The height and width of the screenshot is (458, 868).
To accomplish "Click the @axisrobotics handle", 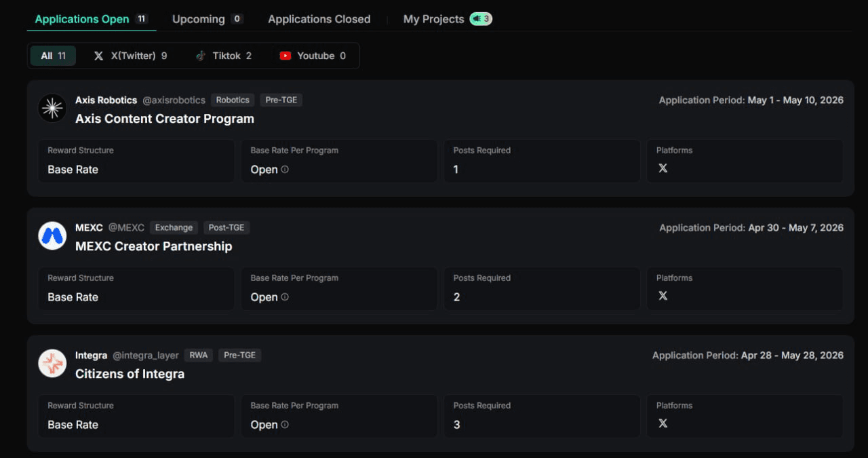I will click(174, 100).
